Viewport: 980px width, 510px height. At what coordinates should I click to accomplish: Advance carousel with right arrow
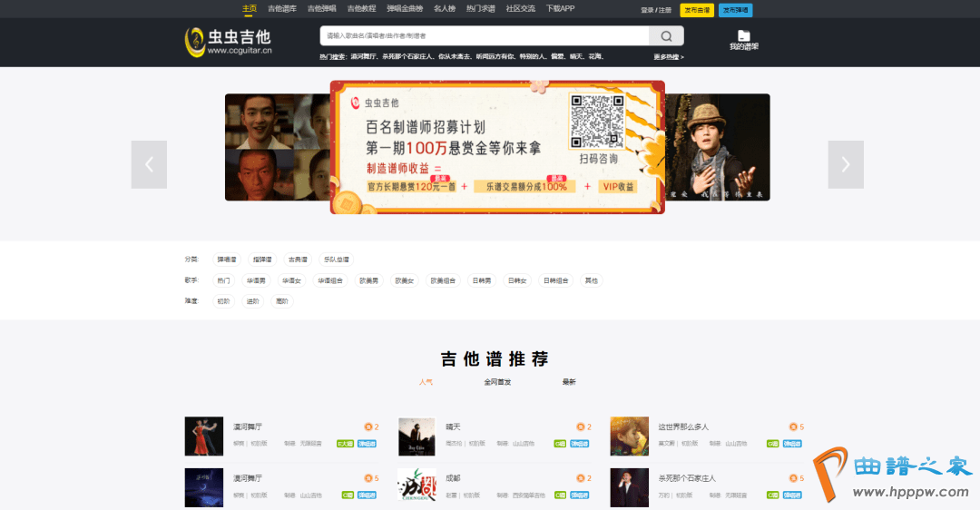845,164
